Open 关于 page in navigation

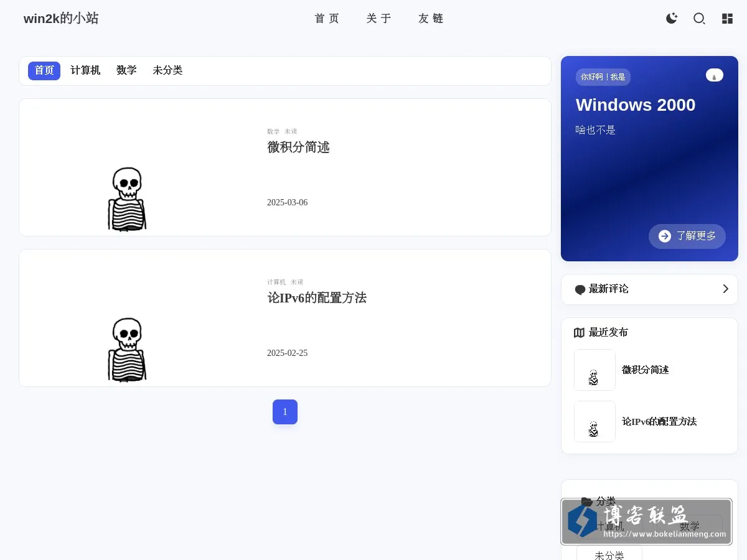(x=378, y=19)
